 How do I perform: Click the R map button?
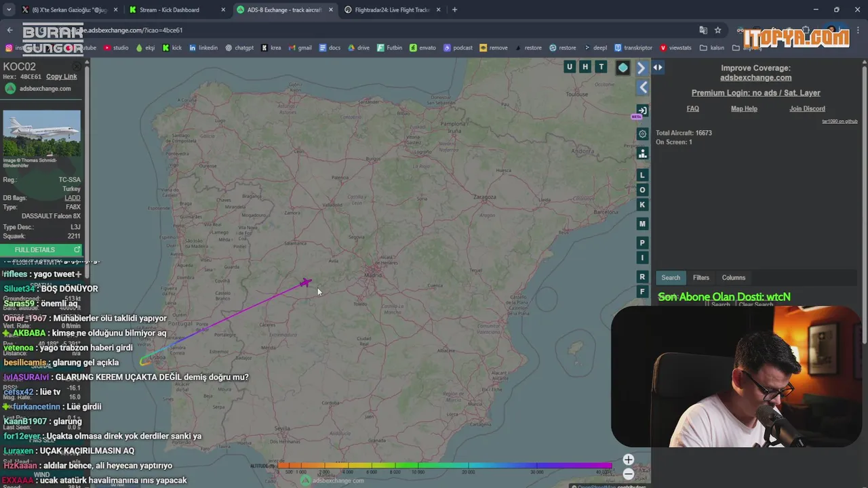point(642,277)
